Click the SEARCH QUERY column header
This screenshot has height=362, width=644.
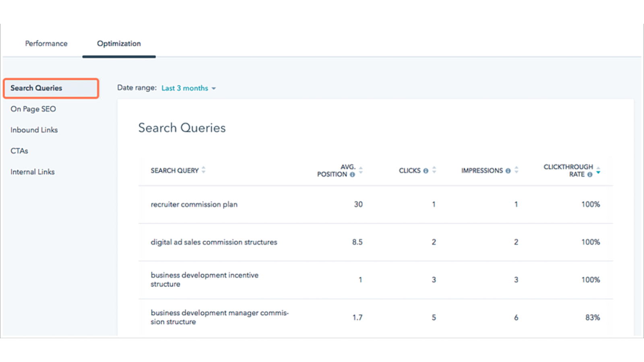point(175,171)
